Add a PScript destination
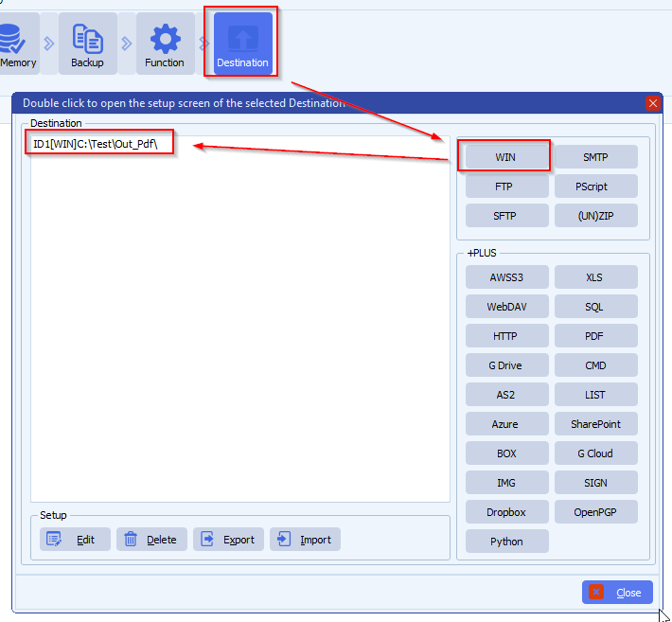Image resolution: width=672 pixels, height=622 pixels. click(595, 187)
